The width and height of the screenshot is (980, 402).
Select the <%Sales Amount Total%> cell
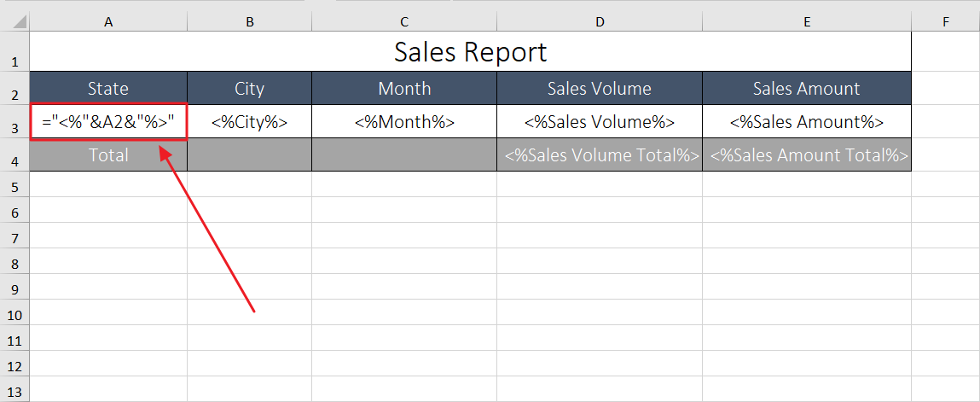[806, 155]
